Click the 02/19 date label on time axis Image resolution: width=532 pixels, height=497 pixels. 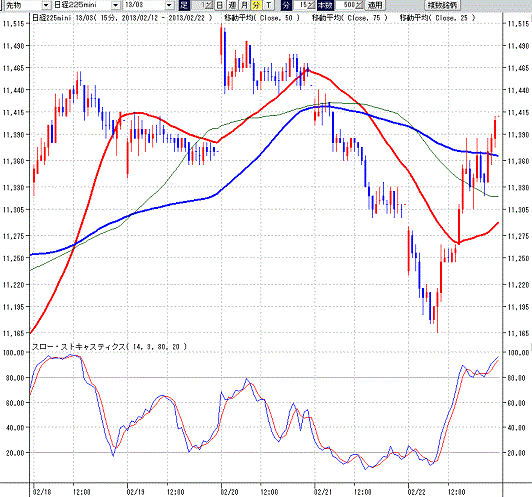(x=136, y=492)
